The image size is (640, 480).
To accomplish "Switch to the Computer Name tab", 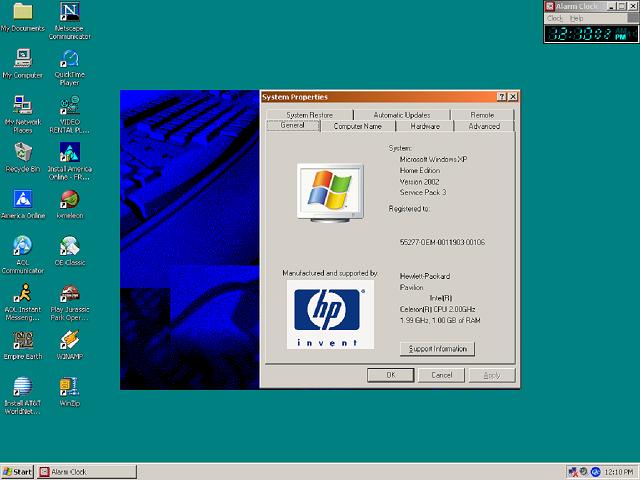I will pyautogui.click(x=357, y=127).
